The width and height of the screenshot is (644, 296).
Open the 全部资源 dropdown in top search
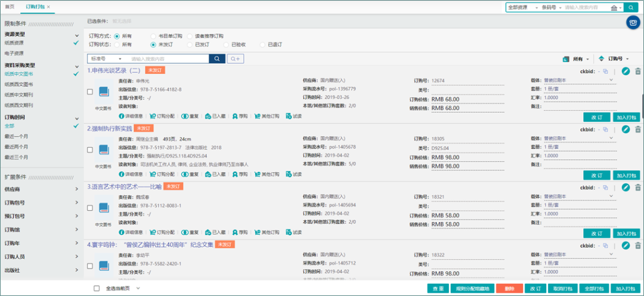coord(522,7)
